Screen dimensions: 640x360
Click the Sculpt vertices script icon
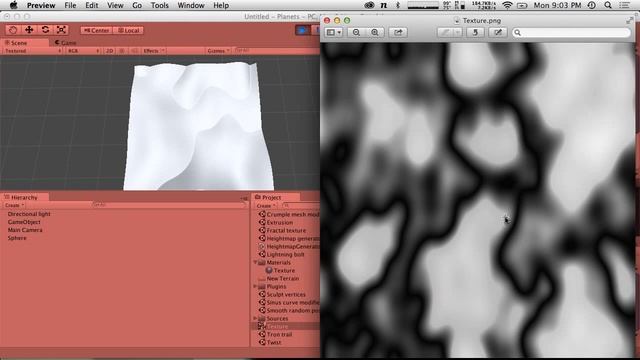coord(262,294)
